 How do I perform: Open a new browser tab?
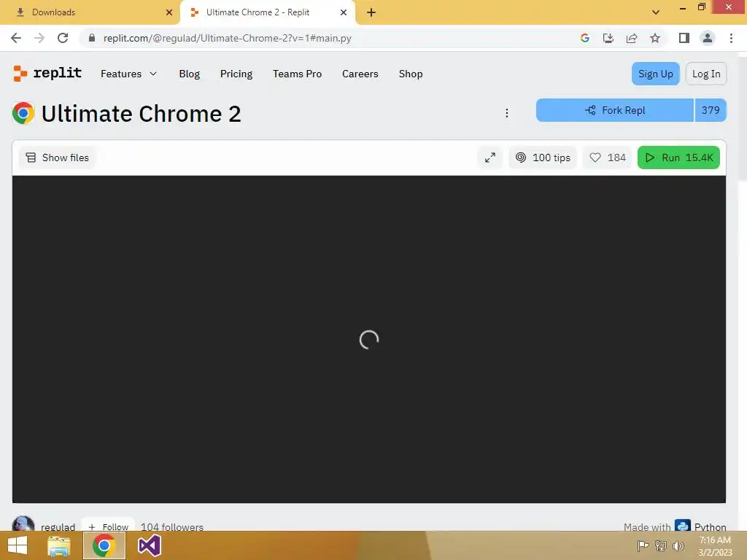pyautogui.click(x=371, y=12)
